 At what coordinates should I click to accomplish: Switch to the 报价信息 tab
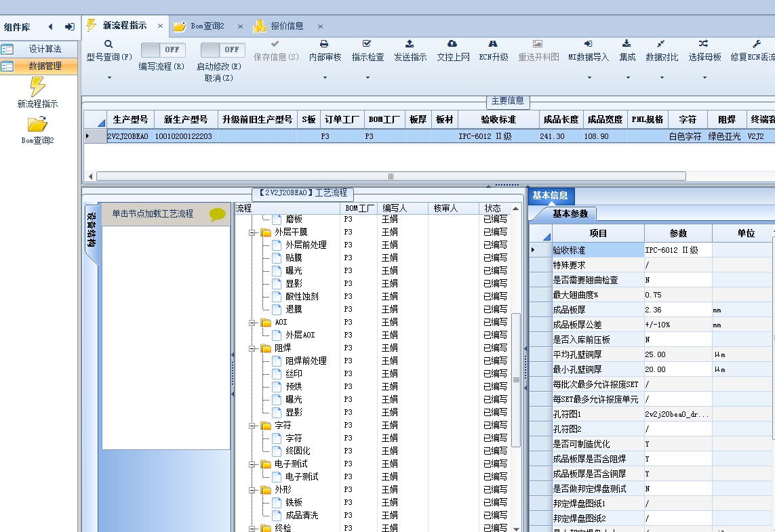287,26
